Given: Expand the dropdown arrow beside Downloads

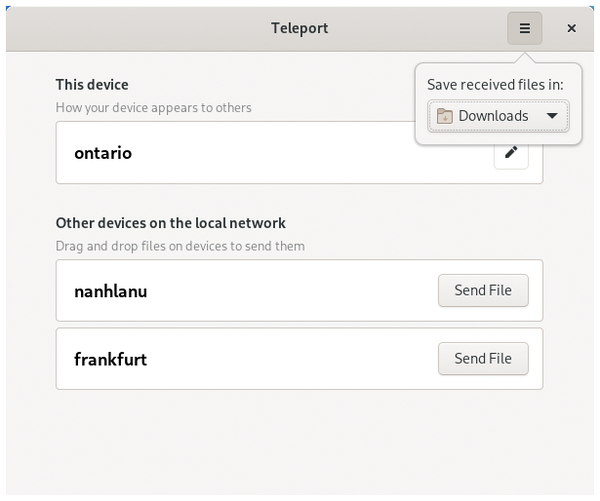Looking at the screenshot, I should pyautogui.click(x=552, y=116).
